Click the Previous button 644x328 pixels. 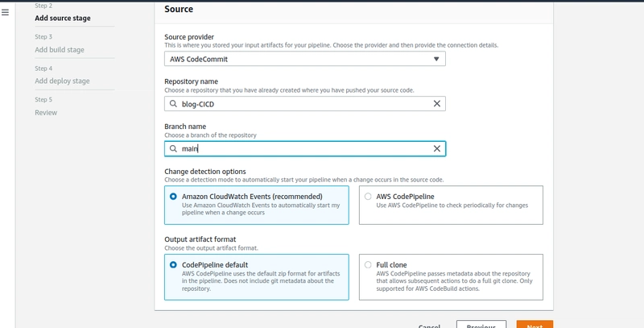click(481, 325)
